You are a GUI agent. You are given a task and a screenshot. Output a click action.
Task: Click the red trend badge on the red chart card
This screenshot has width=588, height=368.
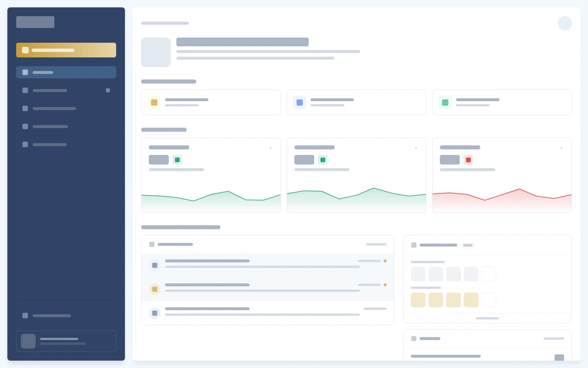click(468, 160)
